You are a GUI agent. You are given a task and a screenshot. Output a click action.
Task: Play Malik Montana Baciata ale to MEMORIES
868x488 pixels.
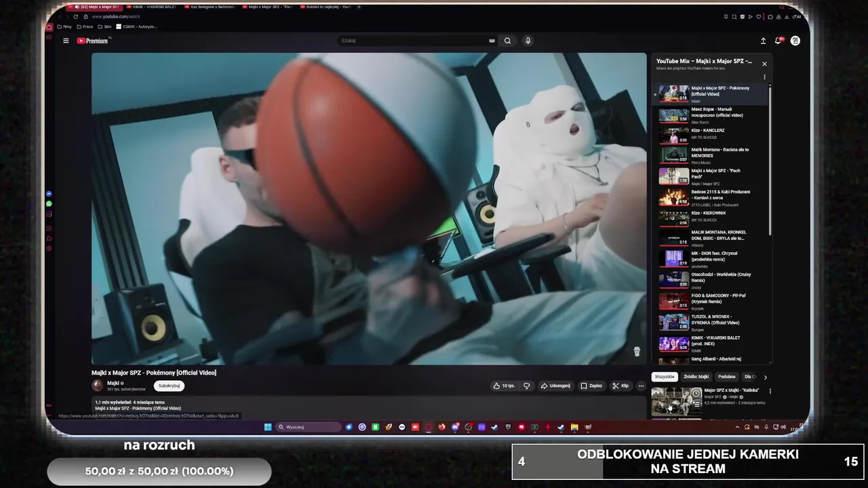click(711, 155)
